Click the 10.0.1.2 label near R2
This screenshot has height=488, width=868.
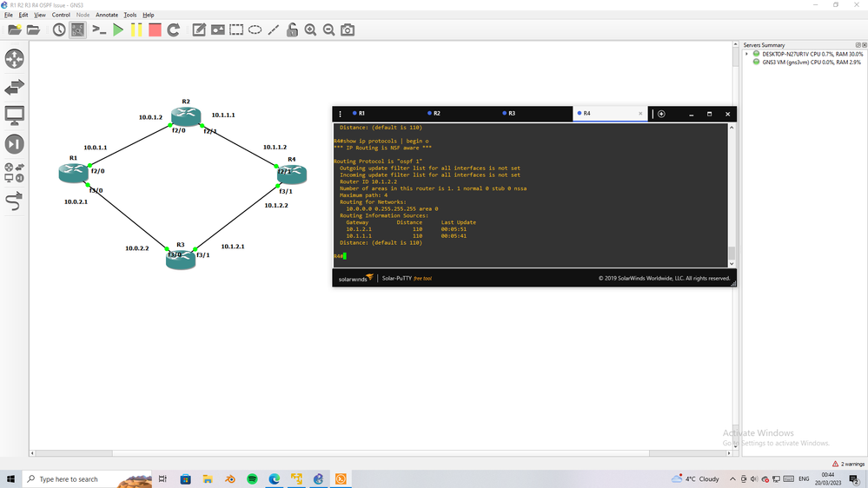coord(150,117)
